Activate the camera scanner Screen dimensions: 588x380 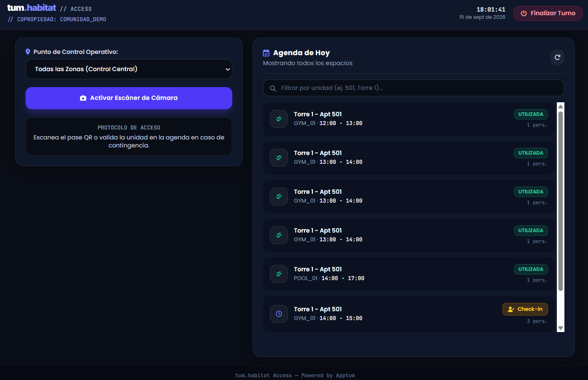129,98
